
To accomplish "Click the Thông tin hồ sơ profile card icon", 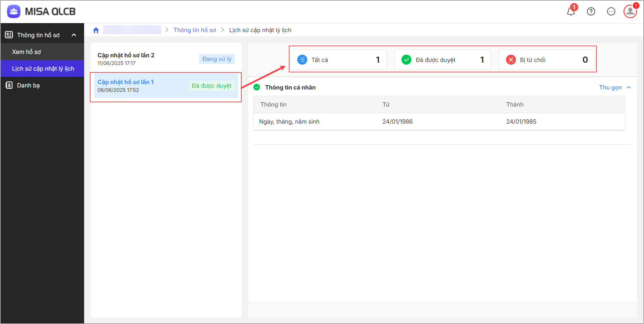I will click(x=9, y=35).
